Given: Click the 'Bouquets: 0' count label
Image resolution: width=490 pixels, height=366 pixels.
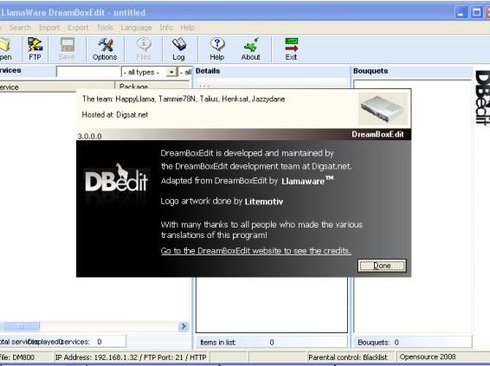Looking at the screenshot, I should click(x=378, y=342).
